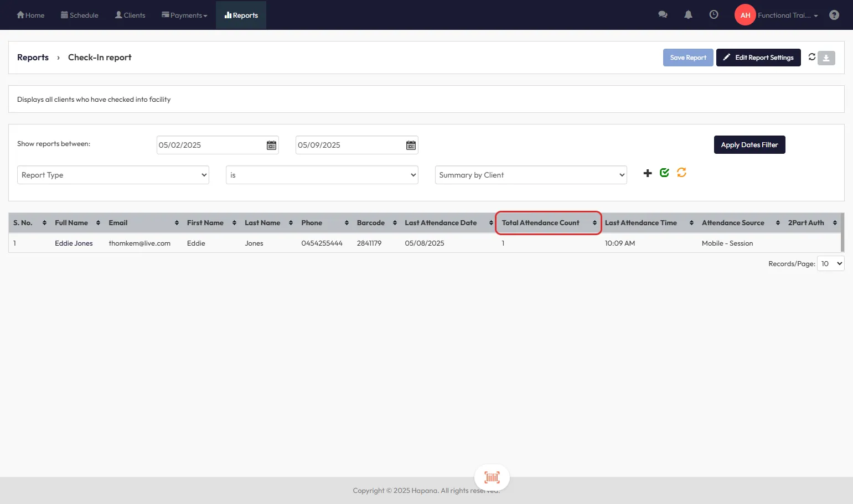853x504 pixels.
Task: Click Edit Report Settings button
Action: tap(758, 58)
